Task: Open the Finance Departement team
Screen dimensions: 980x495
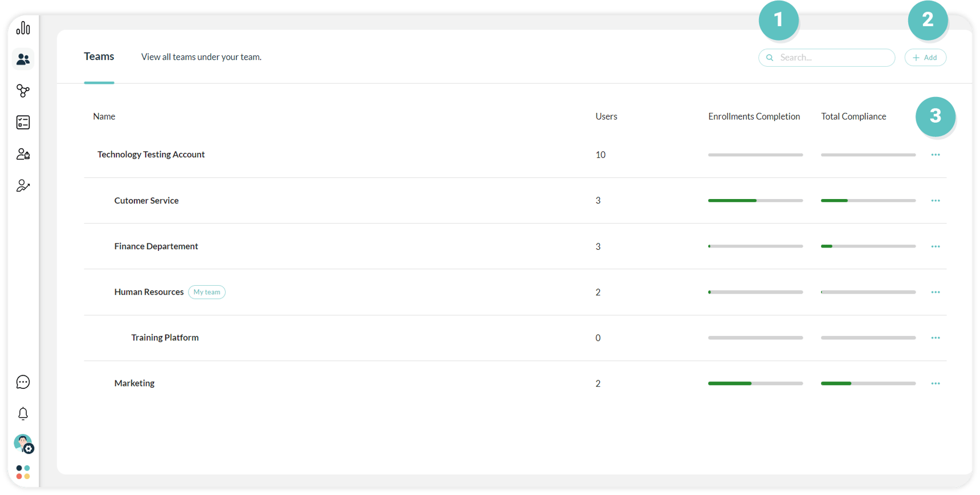Action: [x=156, y=246]
